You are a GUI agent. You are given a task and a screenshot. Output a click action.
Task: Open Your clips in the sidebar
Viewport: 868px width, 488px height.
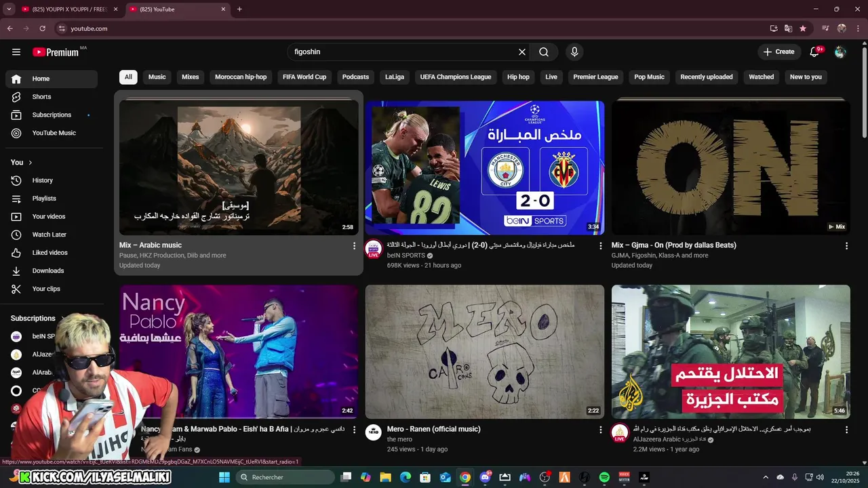click(52, 289)
